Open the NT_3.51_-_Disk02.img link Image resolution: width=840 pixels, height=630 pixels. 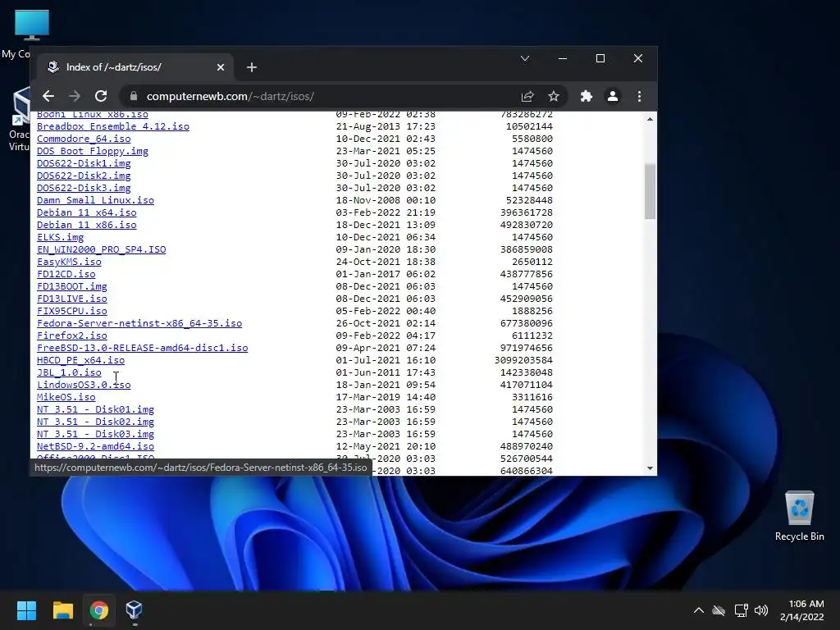[x=95, y=422]
